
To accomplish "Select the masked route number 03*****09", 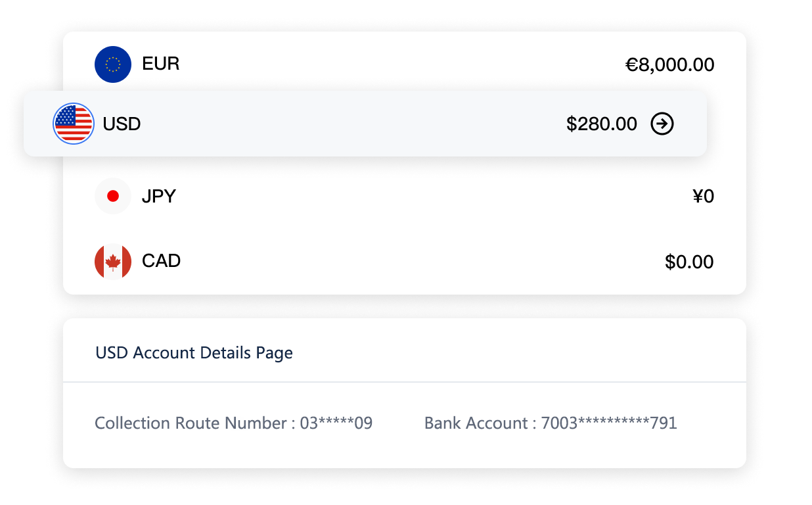I will 336,423.
